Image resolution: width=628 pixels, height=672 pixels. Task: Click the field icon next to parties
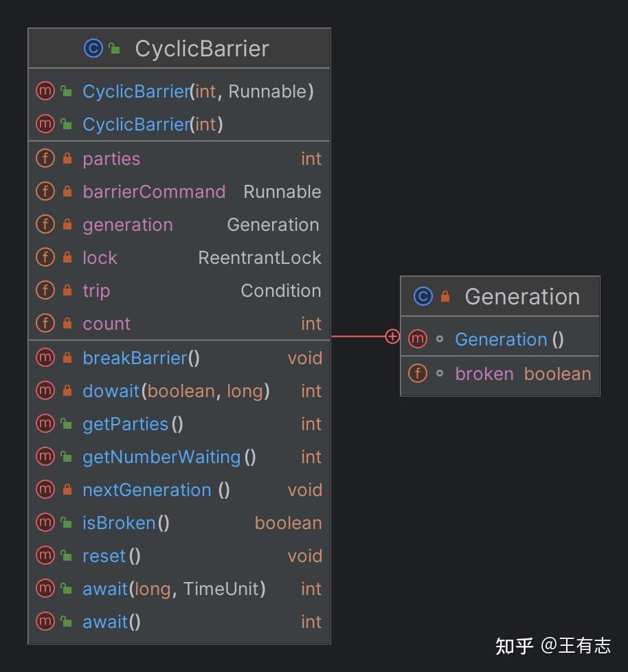[x=45, y=158]
